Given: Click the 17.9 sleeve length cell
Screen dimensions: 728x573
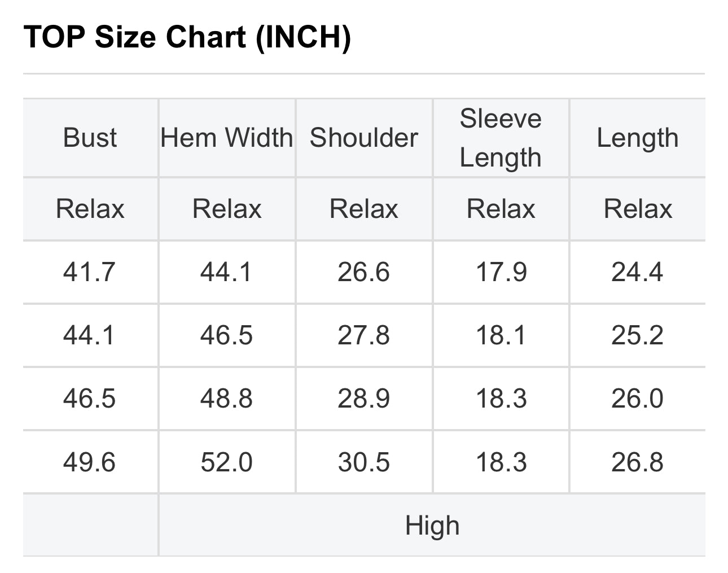Looking at the screenshot, I should (x=501, y=272).
